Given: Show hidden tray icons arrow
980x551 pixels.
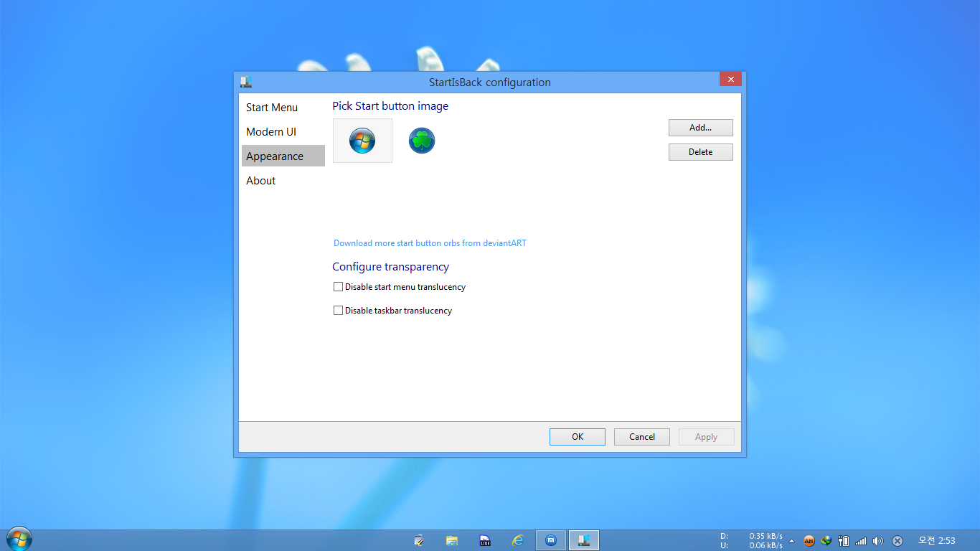Looking at the screenshot, I should [791, 541].
